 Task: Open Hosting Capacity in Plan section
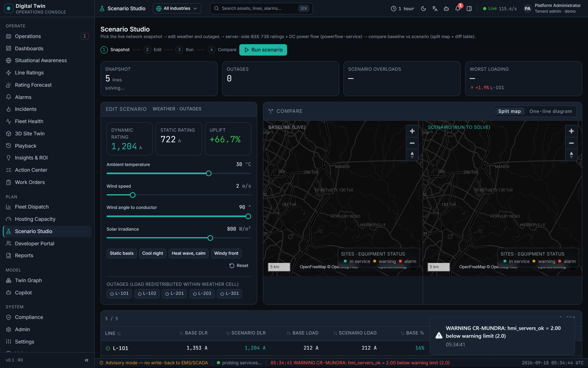point(47,219)
